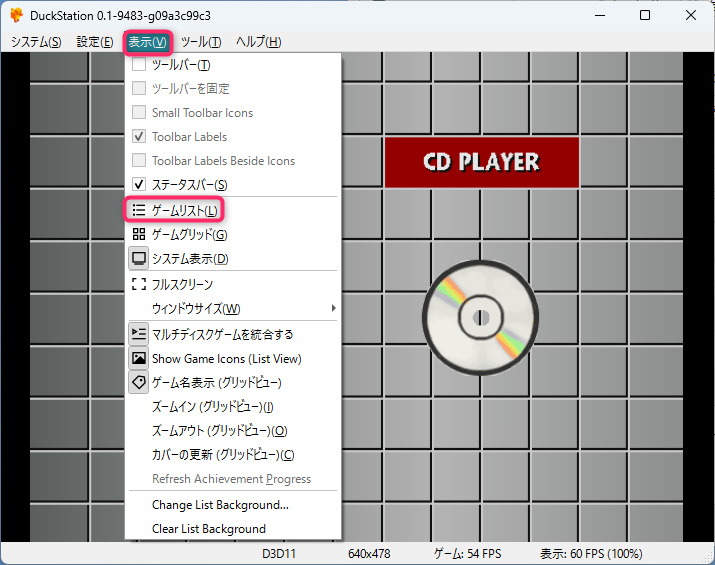Click the System Display monitor icon
715x565 pixels.
pos(139,258)
